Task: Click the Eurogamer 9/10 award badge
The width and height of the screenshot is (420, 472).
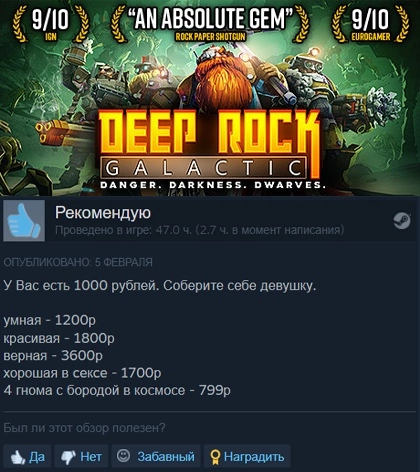Action: pyautogui.click(x=370, y=23)
